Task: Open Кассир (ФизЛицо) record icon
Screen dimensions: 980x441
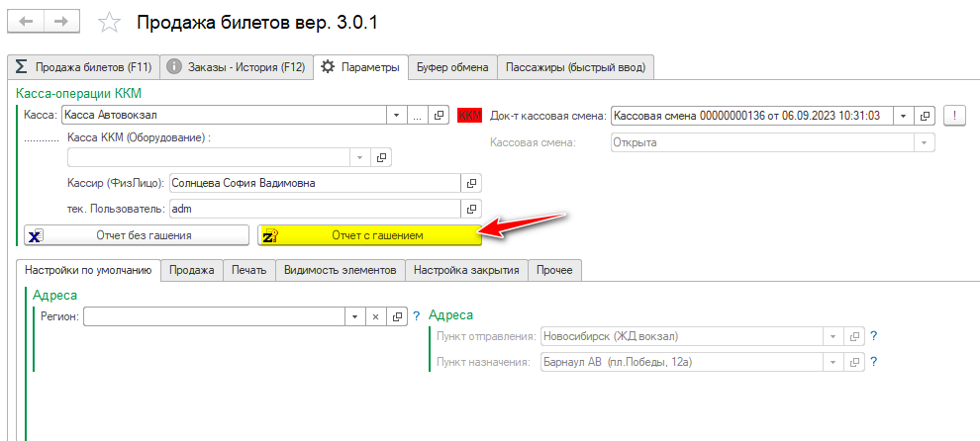Action: point(471,183)
